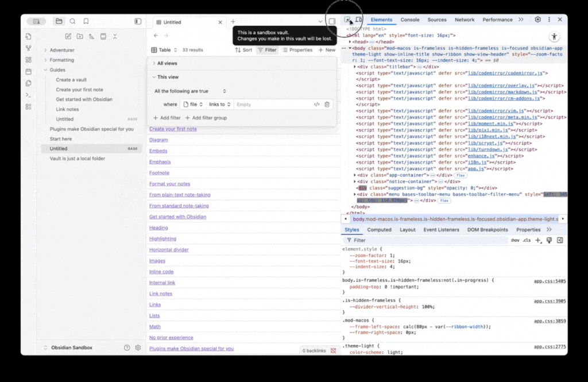The width and height of the screenshot is (588, 382).
Task: Open graph view from the left ribbon
Action: (28, 48)
